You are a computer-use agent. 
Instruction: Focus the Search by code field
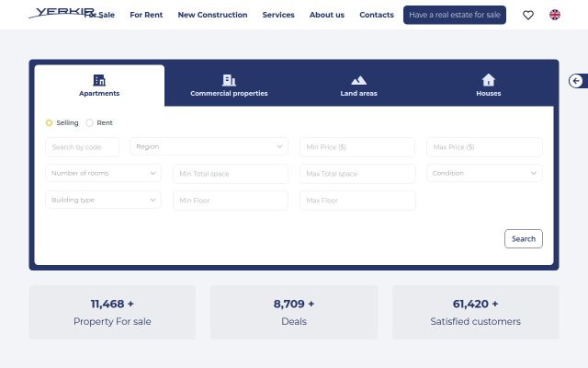(x=82, y=147)
